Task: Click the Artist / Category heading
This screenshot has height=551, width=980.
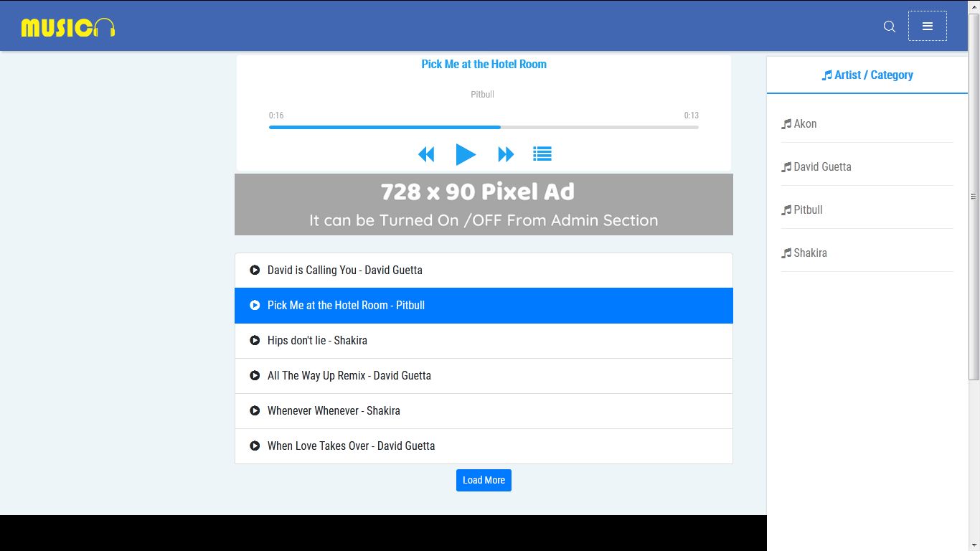Action: click(867, 75)
